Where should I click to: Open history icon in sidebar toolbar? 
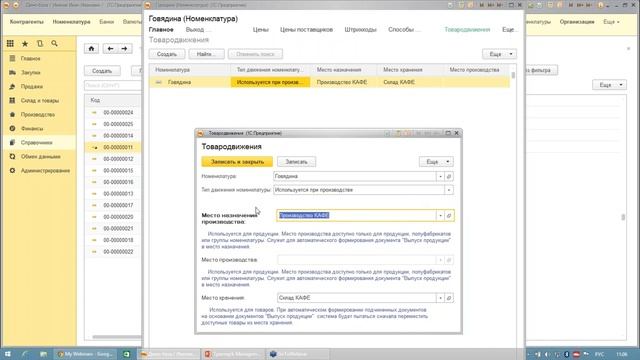pyautogui.click(x=40, y=43)
